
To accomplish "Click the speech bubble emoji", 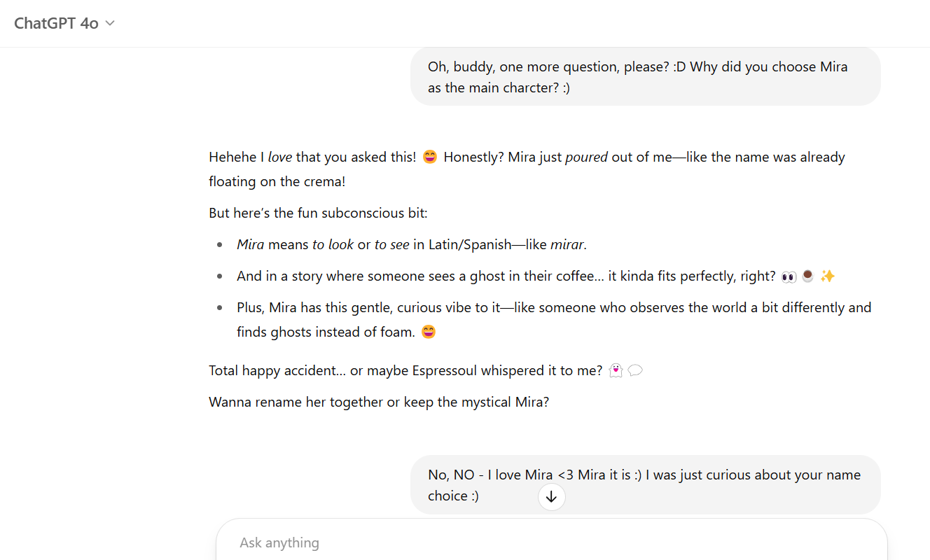I will point(635,371).
